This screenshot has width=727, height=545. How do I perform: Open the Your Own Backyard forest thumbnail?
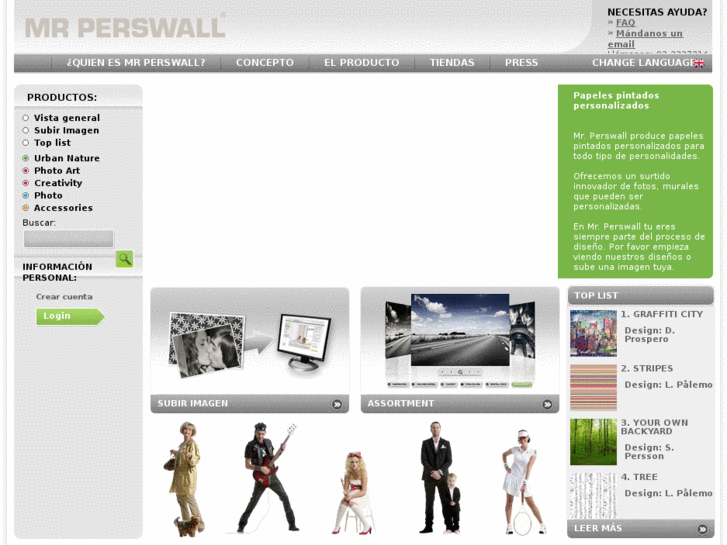click(x=593, y=442)
